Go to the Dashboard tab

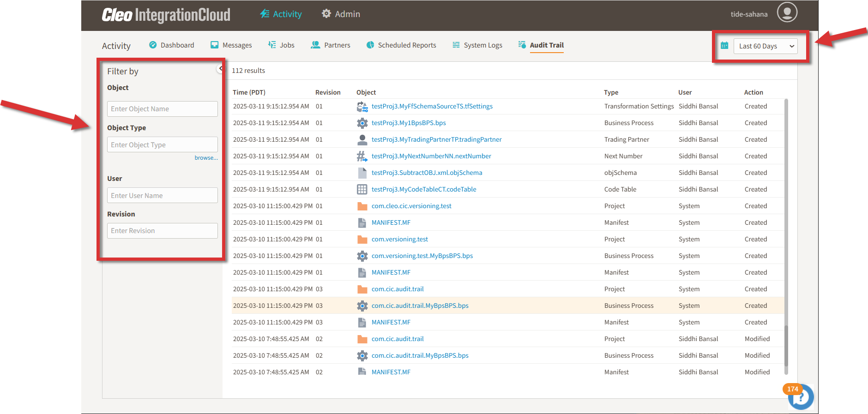(171, 45)
